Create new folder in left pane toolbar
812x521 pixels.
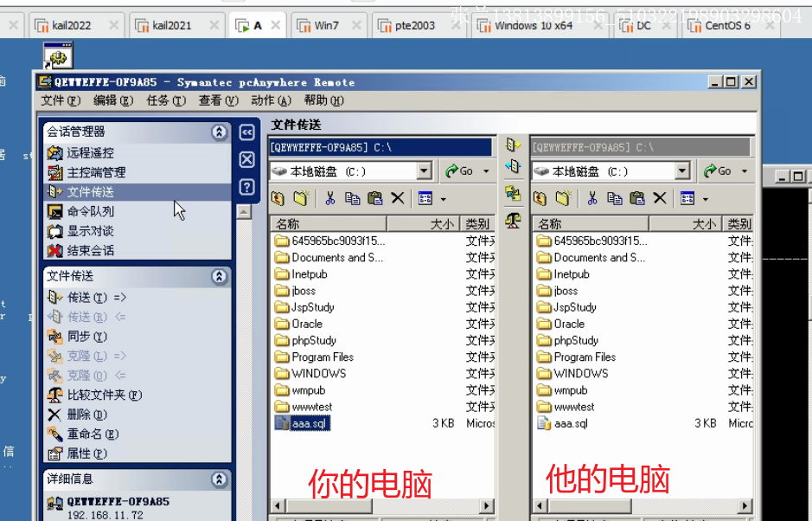[x=301, y=198]
